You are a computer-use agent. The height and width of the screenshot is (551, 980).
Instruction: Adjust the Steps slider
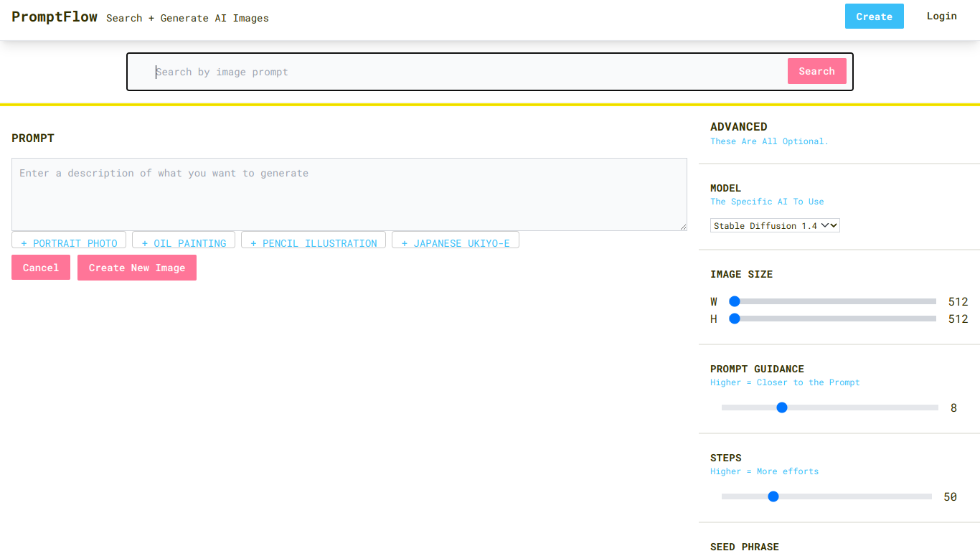[826, 496]
